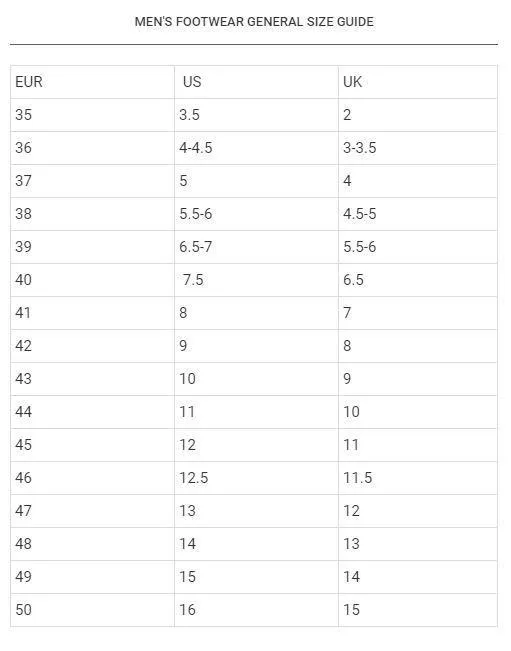Click the UK 11.5 cell
Viewport: 511px width, 651px height.
[x=418, y=478]
